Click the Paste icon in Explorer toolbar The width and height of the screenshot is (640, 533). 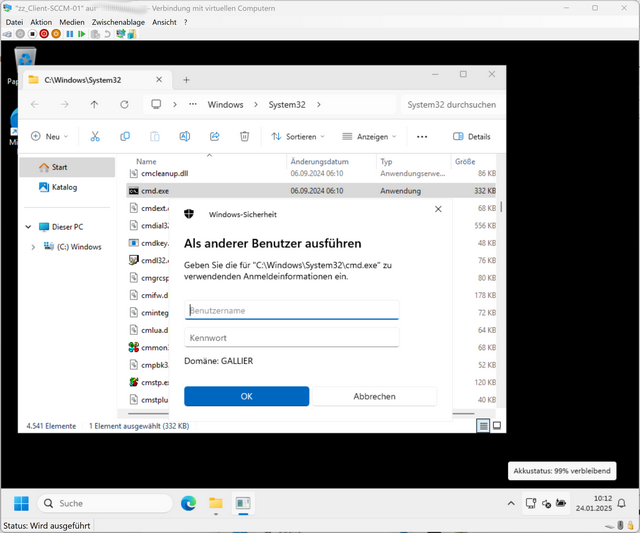155,137
